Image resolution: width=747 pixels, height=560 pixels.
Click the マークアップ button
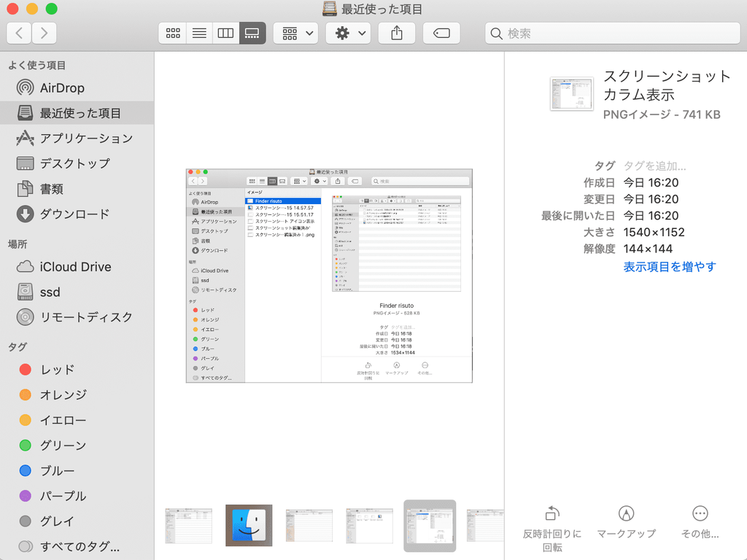coord(626,522)
